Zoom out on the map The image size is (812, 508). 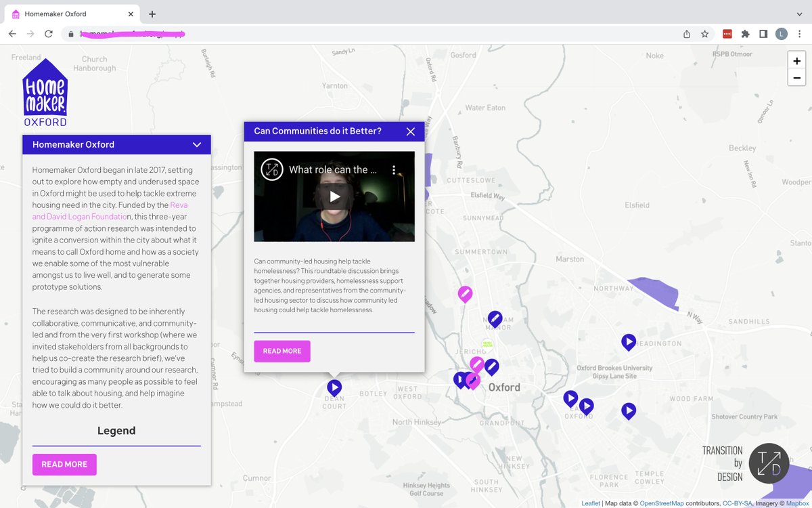click(797, 78)
